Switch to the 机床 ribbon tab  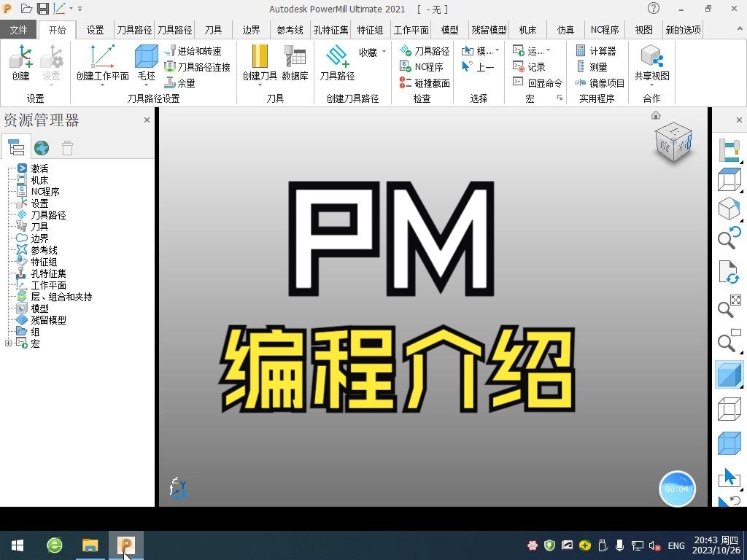click(527, 30)
